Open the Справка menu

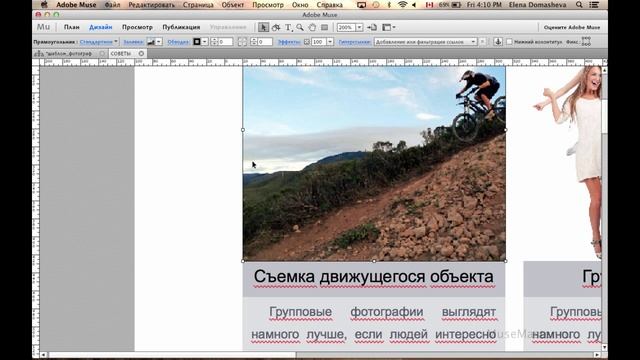point(329,5)
